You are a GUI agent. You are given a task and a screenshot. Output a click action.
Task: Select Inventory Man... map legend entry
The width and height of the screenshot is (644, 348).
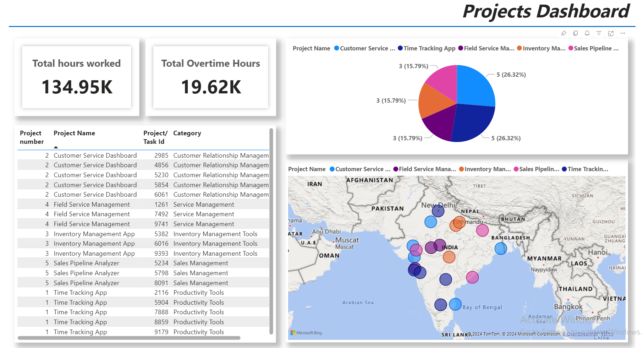485,169
